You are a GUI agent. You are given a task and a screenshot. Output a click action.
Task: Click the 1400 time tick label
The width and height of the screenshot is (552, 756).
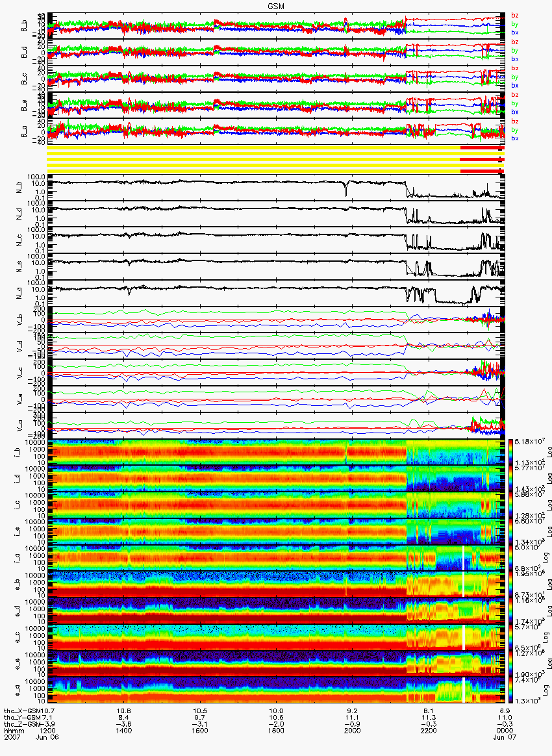point(124,731)
